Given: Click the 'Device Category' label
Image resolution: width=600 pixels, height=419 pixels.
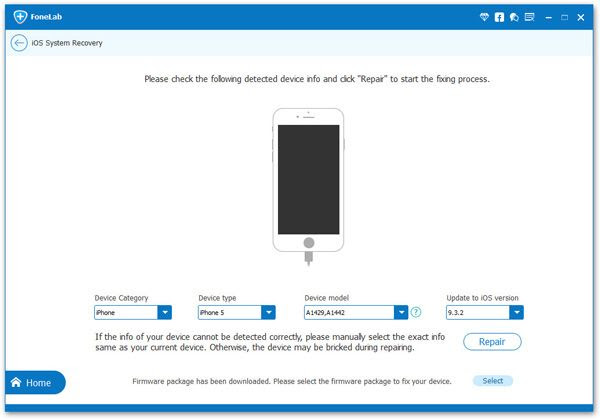Looking at the screenshot, I should pos(121,298).
